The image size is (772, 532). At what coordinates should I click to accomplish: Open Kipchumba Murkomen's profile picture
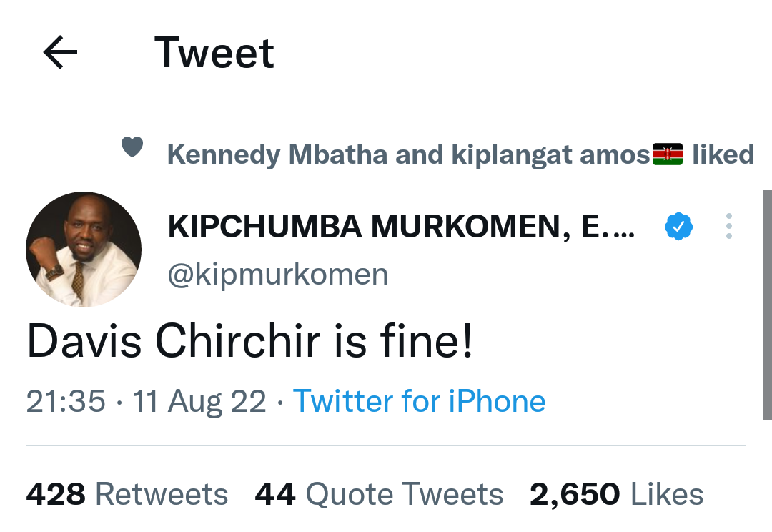coord(84,250)
